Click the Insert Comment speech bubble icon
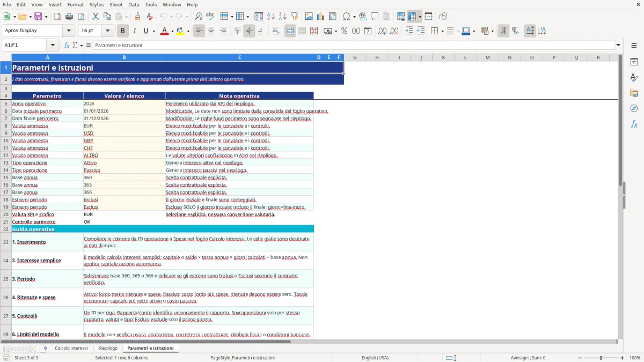This screenshot has width=644, height=362. (x=375, y=17)
